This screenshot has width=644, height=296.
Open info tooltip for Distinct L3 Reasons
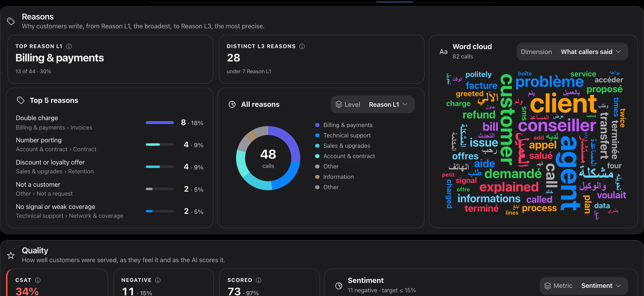tap(302, 46)
